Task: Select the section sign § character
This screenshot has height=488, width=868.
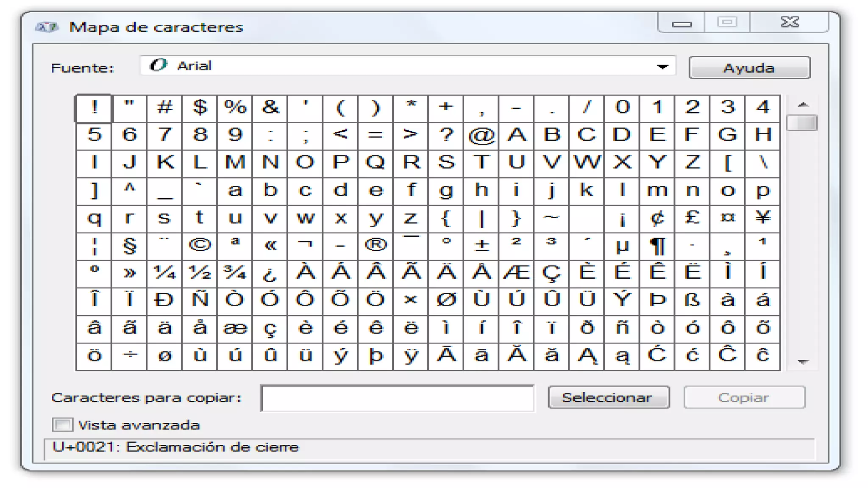Action: pos(129,245)
